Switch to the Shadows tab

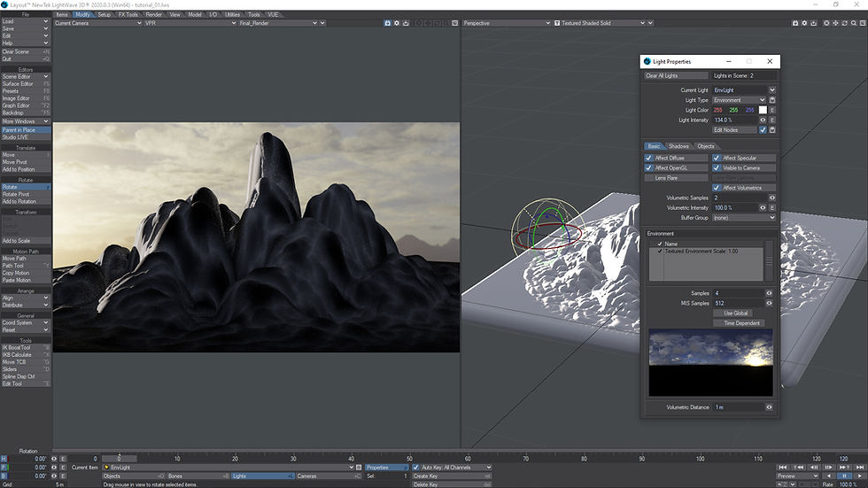(x=678, y=146)
